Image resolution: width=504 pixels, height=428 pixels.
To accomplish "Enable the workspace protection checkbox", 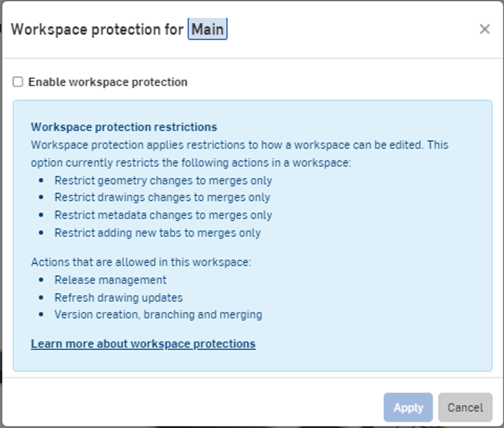I will point(17,82).
